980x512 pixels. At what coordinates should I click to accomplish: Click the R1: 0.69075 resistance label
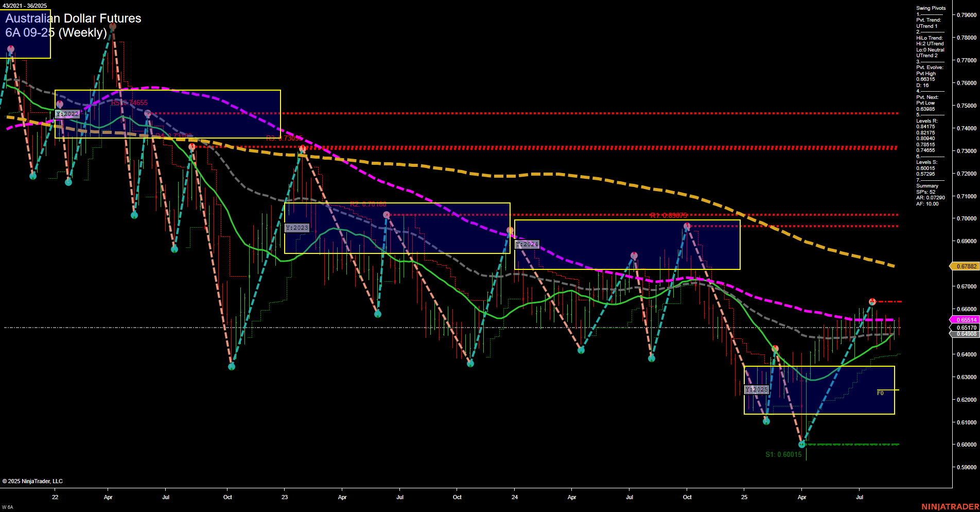tap(668, 216)
